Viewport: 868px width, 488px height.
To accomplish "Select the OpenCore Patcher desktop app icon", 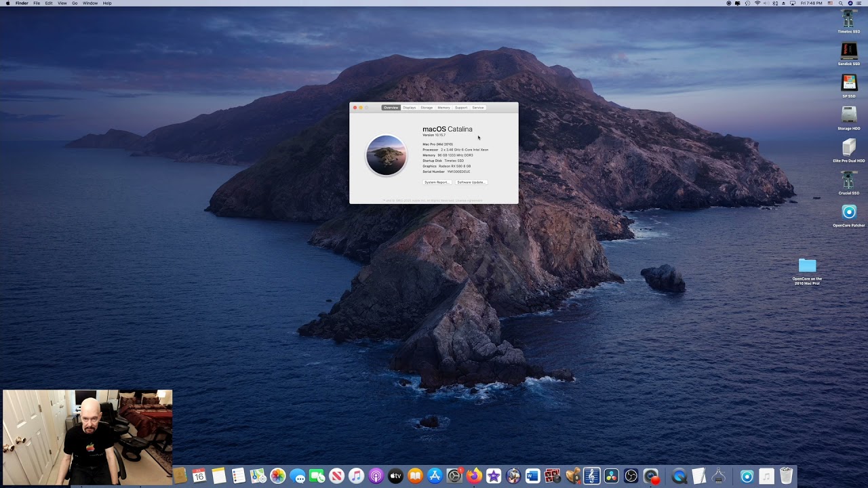I will 848,212.
